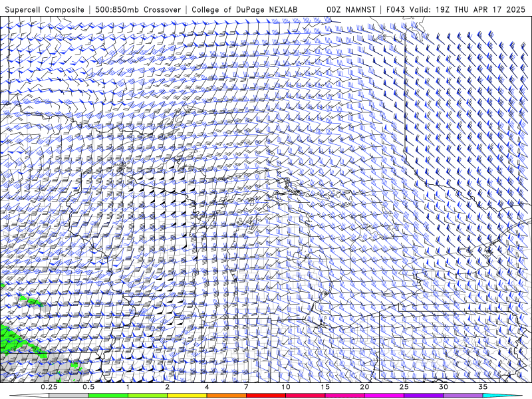Click the "500:850mb Crossover" header label
Screen dimensions: 532x399
(x=138, y=10)
